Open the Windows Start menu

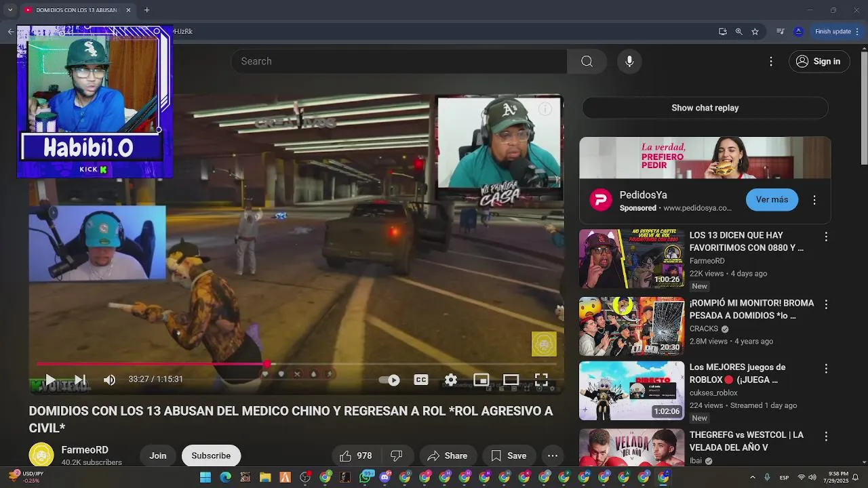(205, 477)
